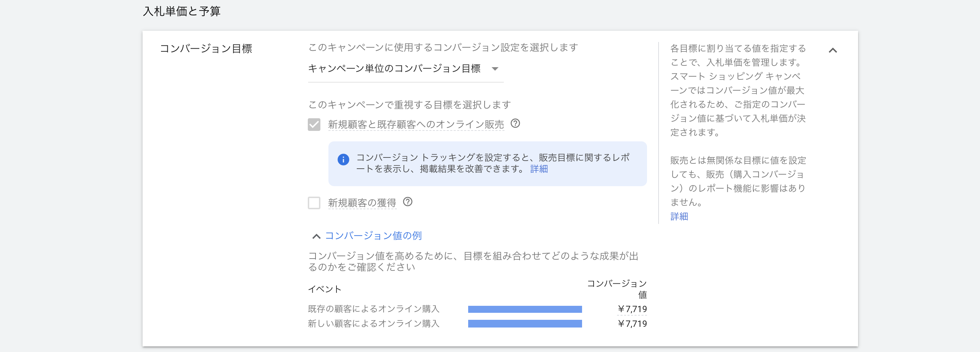
Task: Enable the 新規顧客の獲得 checkbox
Action: tap(314, 203)
